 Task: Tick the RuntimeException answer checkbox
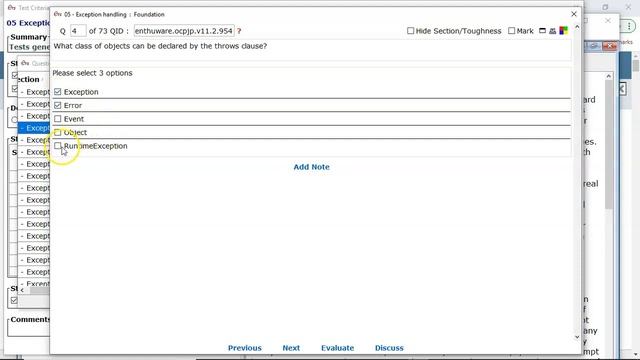click(x=58, y=146)
